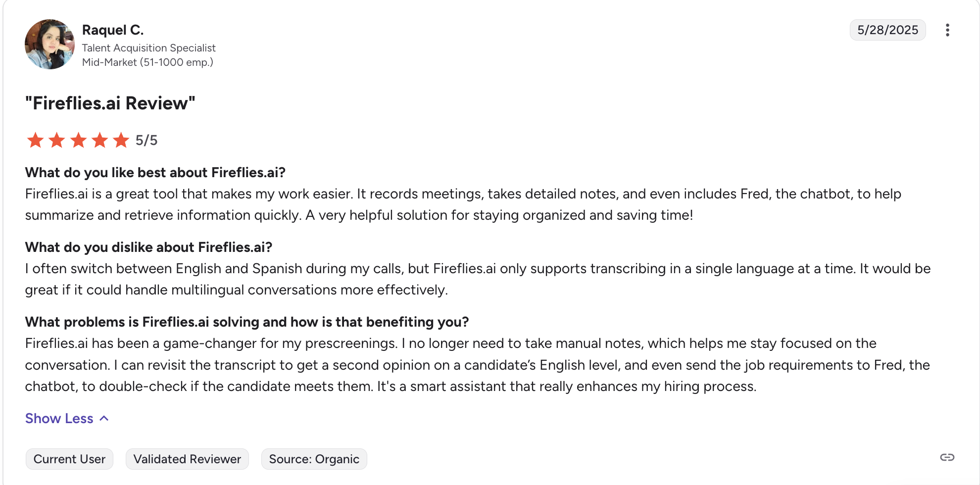Open Raquel C.'s profile photo

[x=49, y=44]
